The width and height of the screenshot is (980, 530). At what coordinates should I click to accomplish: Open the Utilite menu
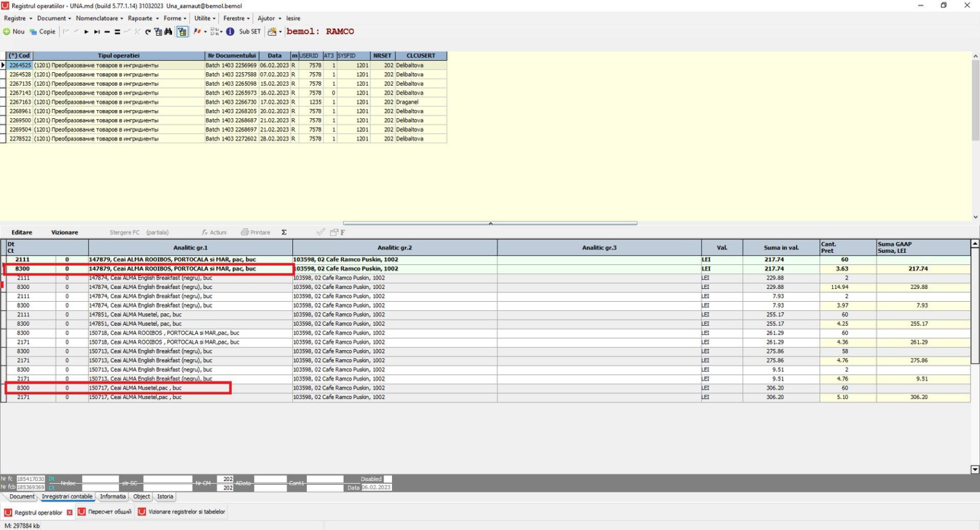205,18
